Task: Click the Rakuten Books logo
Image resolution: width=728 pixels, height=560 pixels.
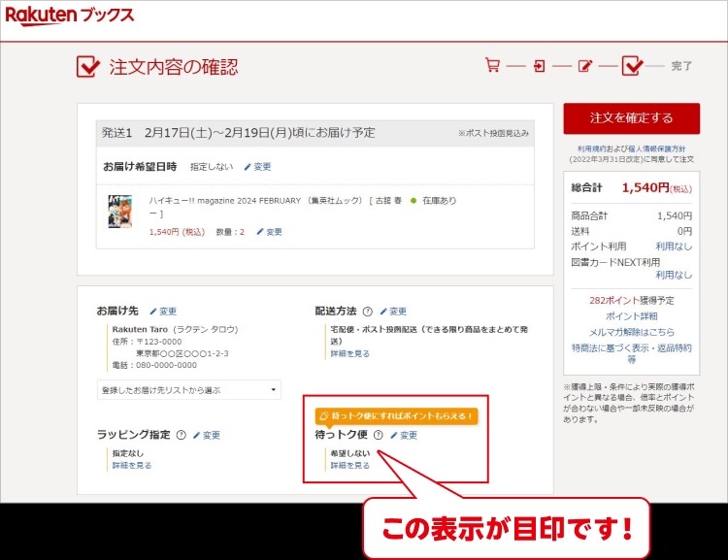Action: click(x=70, y=16)
